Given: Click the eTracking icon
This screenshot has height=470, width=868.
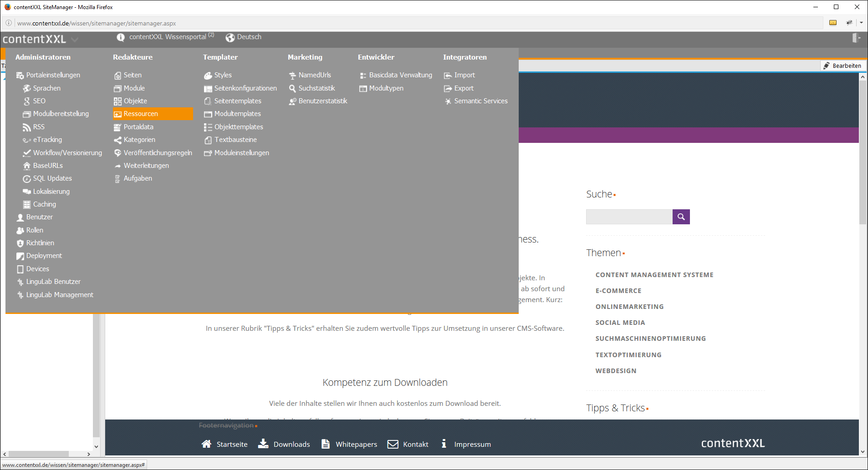Looking at the screenshot, I should click(27, 140).
